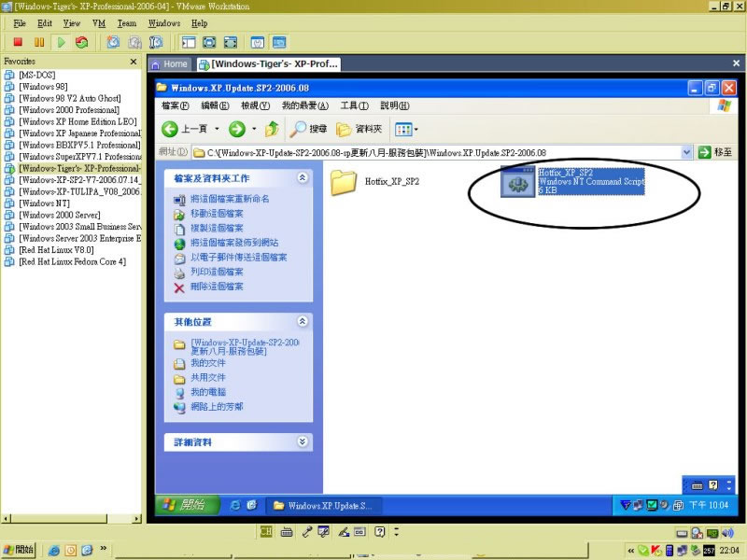The height and width of the screenshot is (560, 747).
Task: Close the Windows-Tiger's XP VM tab
Action: (x=736, y=63)
